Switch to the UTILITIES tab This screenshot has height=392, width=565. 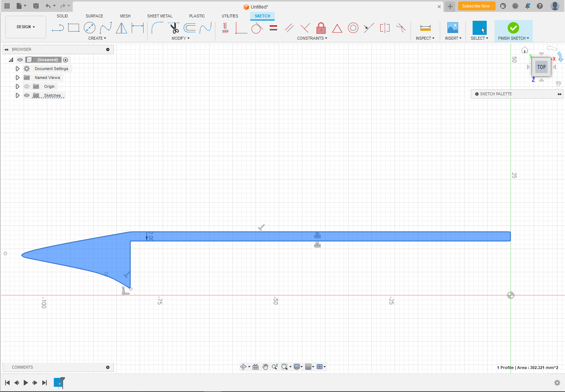[230, 16]
